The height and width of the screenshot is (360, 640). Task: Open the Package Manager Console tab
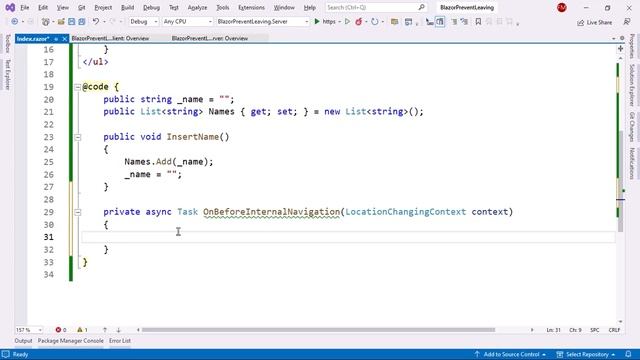pyautogui.click(x=71, y=341)
